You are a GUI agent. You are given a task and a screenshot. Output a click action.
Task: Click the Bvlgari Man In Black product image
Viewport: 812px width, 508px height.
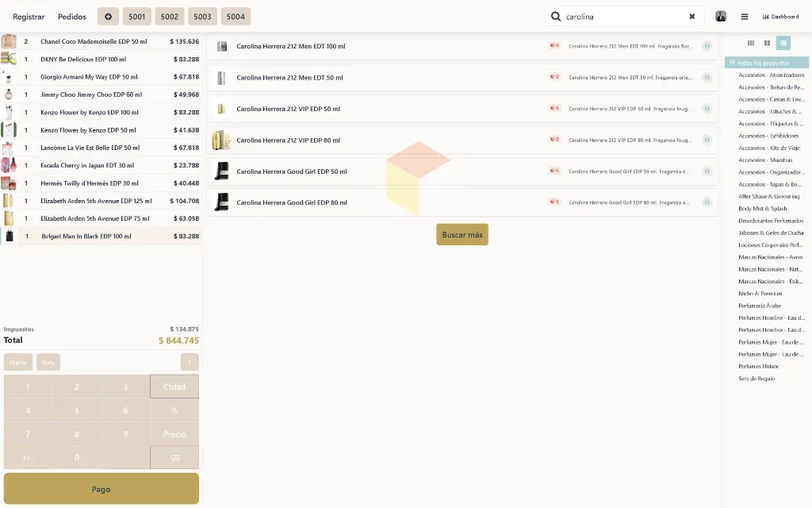[x=10, y=237]
